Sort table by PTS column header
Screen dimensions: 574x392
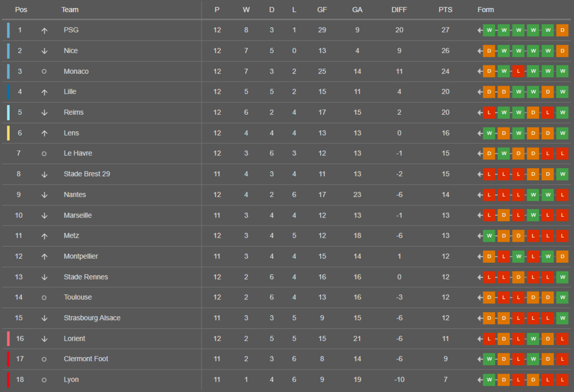pyautogui.click(x=445, y=10)
